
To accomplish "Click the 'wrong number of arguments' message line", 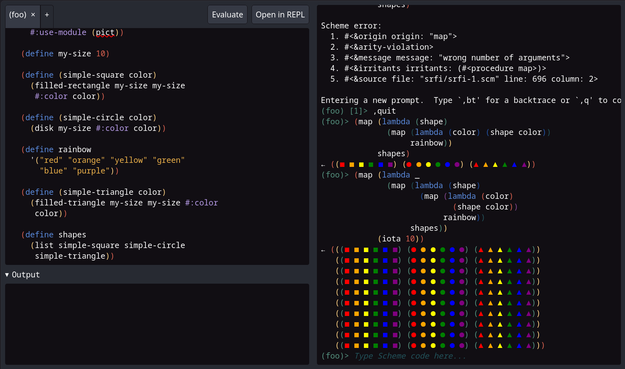I will (450, 58).
